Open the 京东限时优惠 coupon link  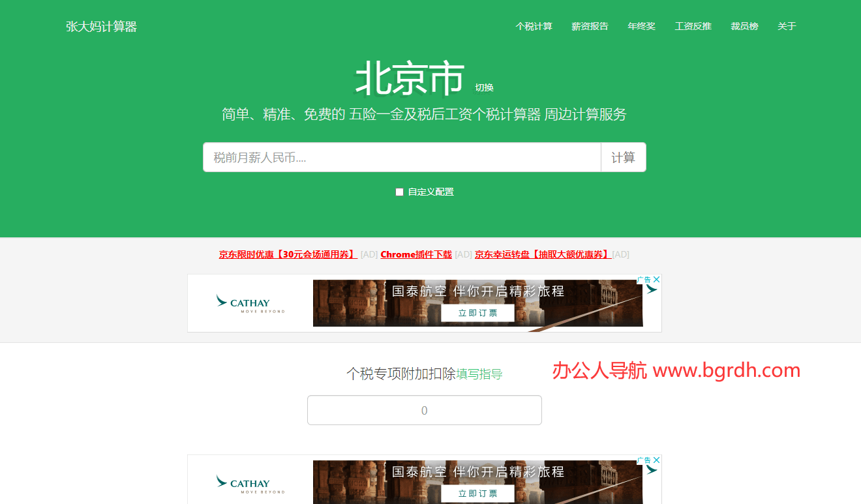[x=287, y=254]
